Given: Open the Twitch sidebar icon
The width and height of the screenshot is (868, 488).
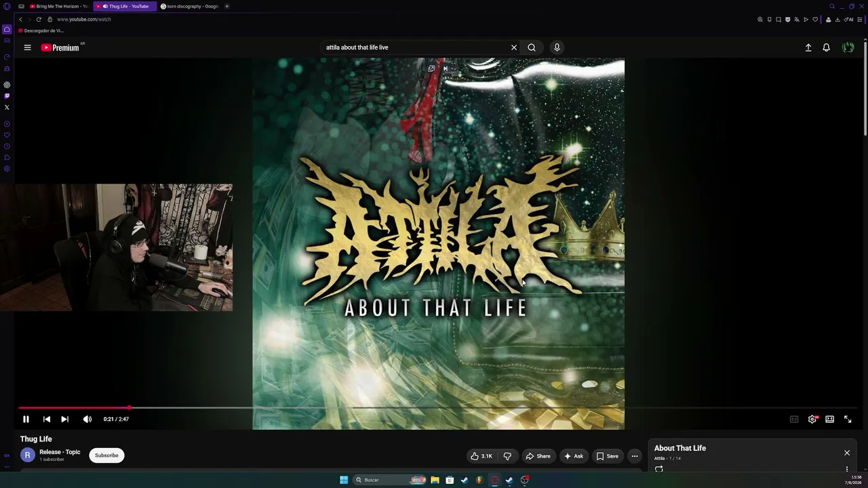Looking at the screenshot, I should pos(7,96).
